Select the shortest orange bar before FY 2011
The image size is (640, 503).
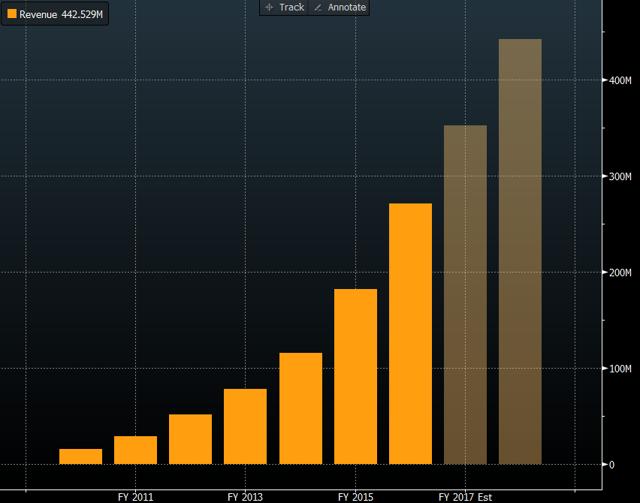click(80, 456)
